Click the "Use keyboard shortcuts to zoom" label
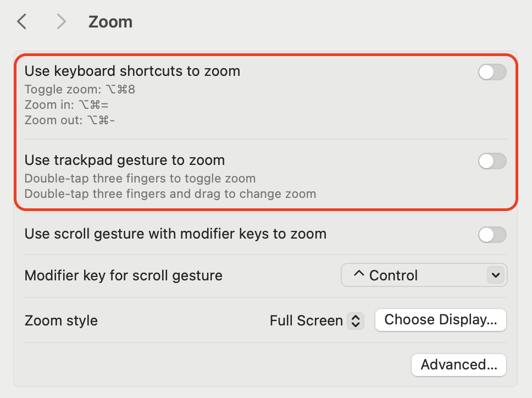 [132, 71]
